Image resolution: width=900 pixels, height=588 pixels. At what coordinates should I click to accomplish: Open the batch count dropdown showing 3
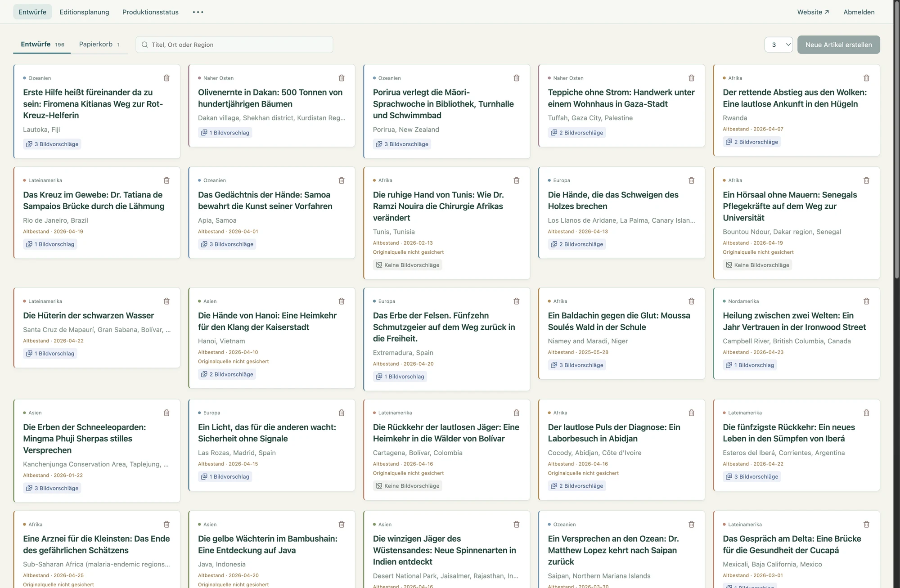[778, 45]
